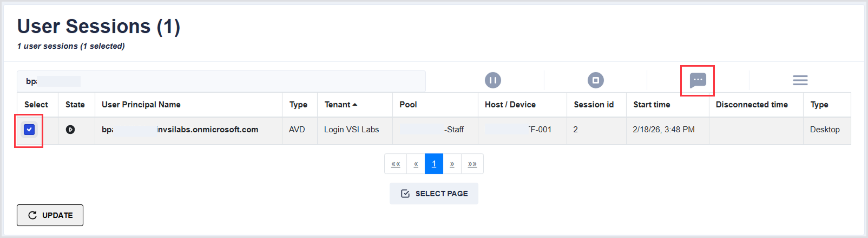Sort by User Principal Name column
Image resolution: width=868 pixels, height=238 pixels.
tap(141, 105)
